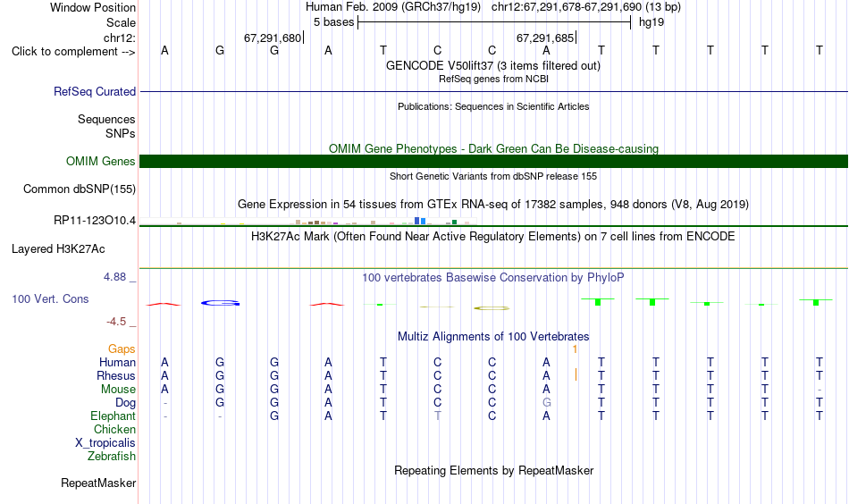Click the Scale label

(121, 22)
